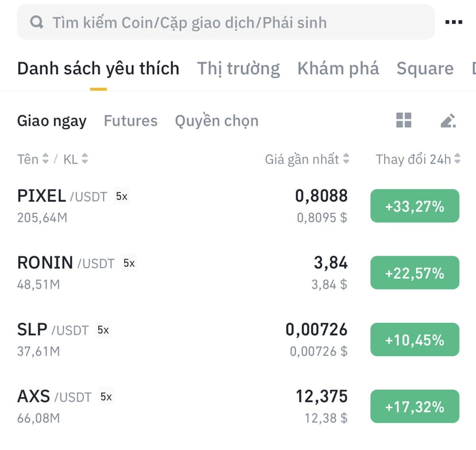Click the green +10,45% badge for SLP
Viewport: 476px width, 450px height.
point(414,340)
